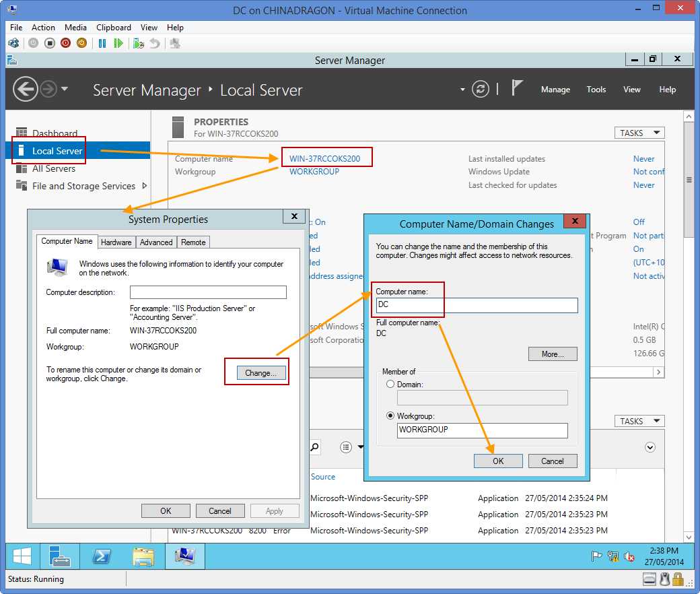Select the Computer Name tab

(x=67, y=241)
